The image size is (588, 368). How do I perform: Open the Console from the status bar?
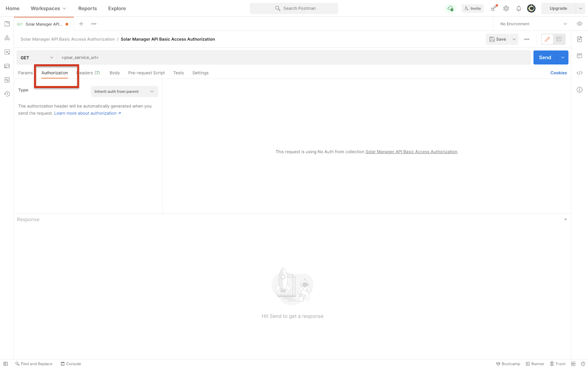tap(71, 364)
